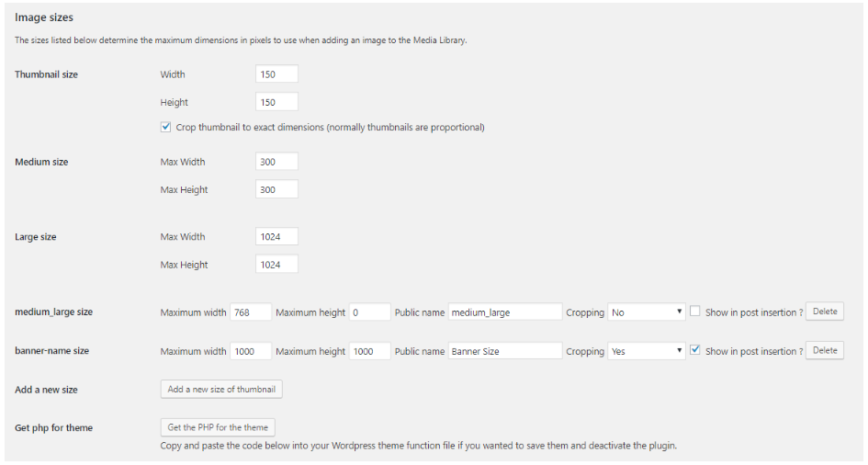Delete the banner-name size
This screenshot has height=465, width=868.
(x=824, y=350)
